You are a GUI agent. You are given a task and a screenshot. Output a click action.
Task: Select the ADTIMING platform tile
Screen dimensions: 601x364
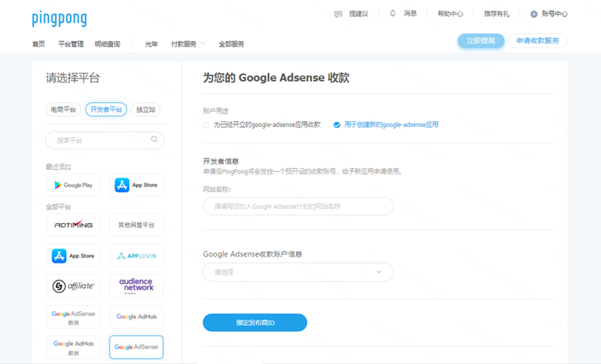coord(73,225)
